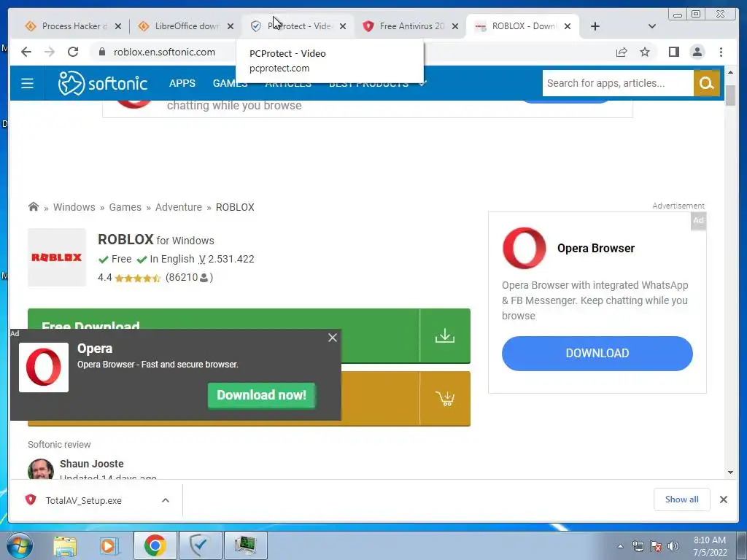Image resolution: width=747 pixels, height=560 pixels.
Task: Click the star rating for ROBLOX
Action: click(x=137, y=278)
